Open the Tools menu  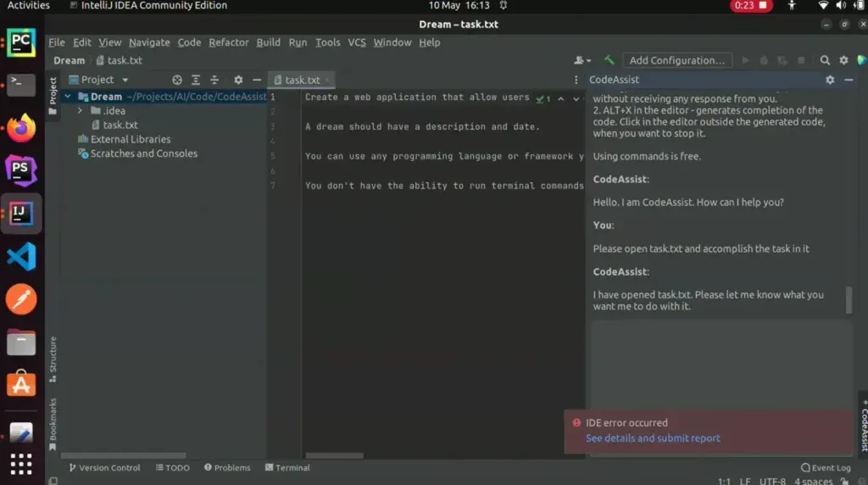(328, 42)
